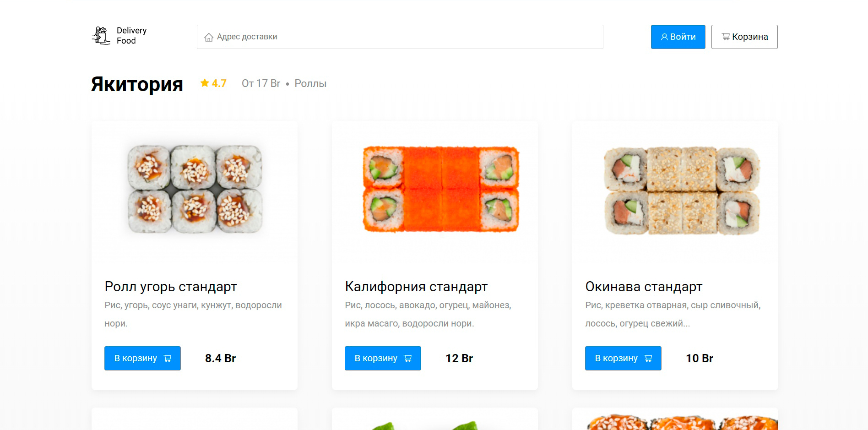868x430 pixels.
Task: Click the Delivery Food brand text
Action: coord(131,36)
